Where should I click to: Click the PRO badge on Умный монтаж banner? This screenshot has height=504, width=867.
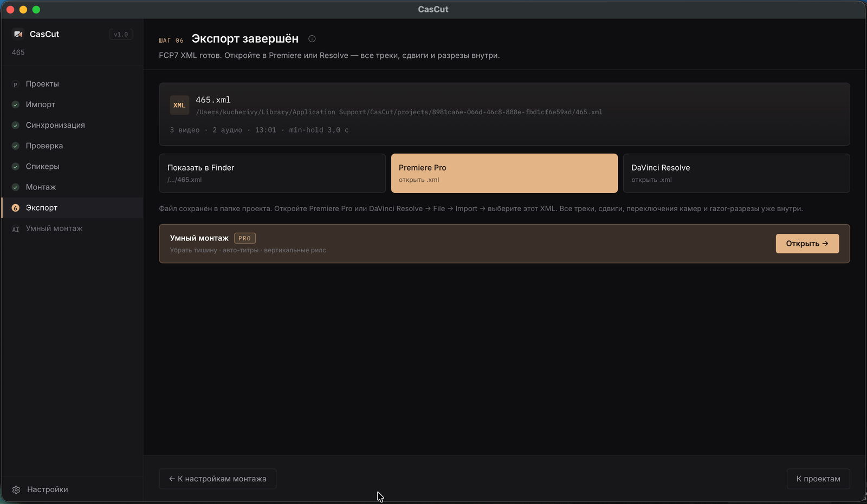pyautogui.click(x=245, y=238)
